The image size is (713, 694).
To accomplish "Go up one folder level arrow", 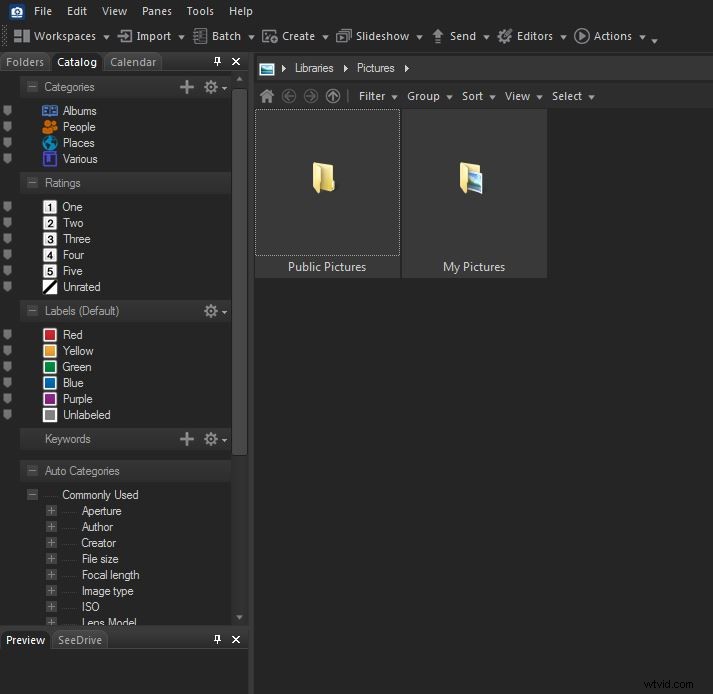I will tap(333, 96).
